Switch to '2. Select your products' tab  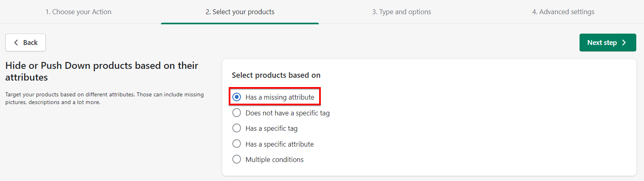point(240,12)
